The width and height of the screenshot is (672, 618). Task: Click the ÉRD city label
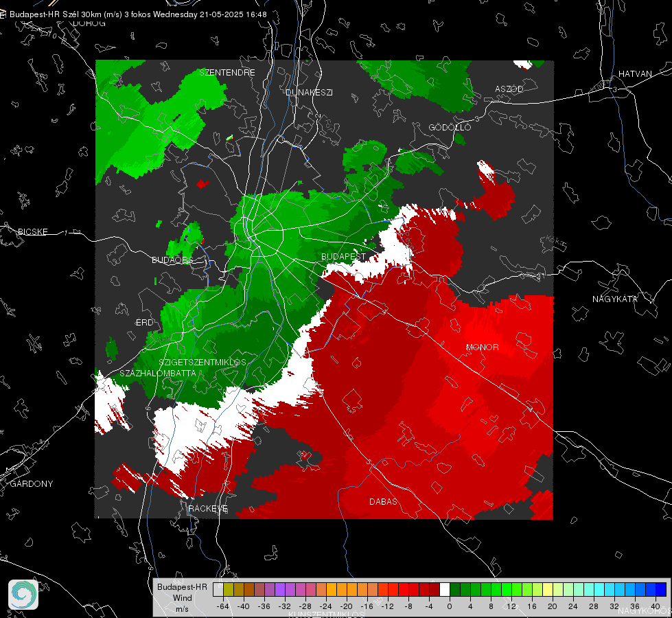click(x=144, y=322)
